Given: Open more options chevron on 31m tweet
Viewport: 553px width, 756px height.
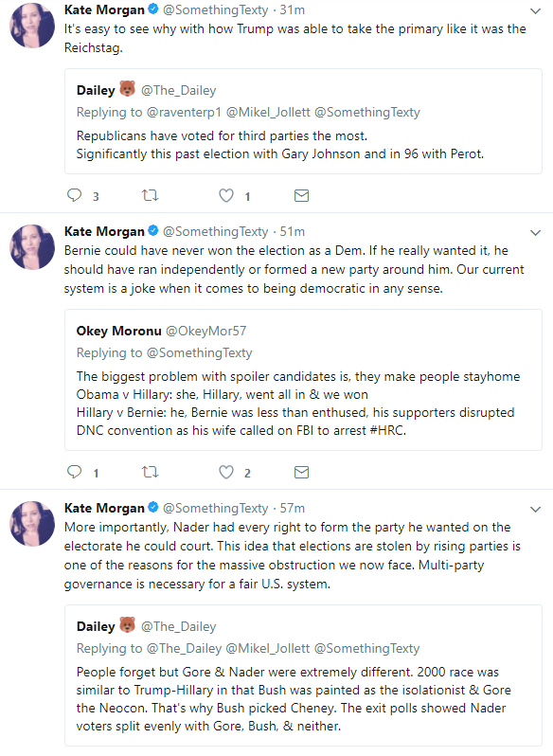Looking at the screenshot, I should (535, 11).
